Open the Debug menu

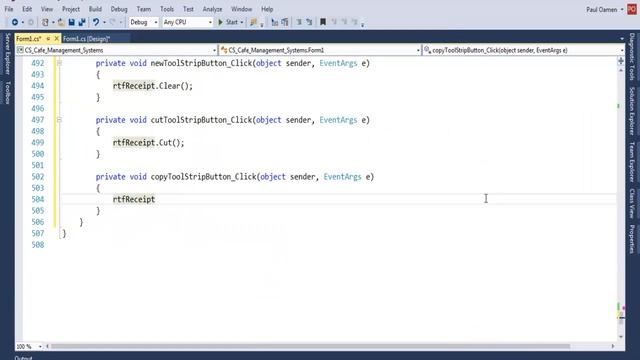(119, 9)
